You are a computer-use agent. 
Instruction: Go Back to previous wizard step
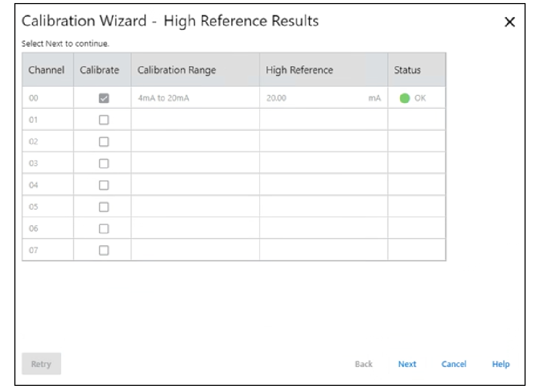point(363,364)
